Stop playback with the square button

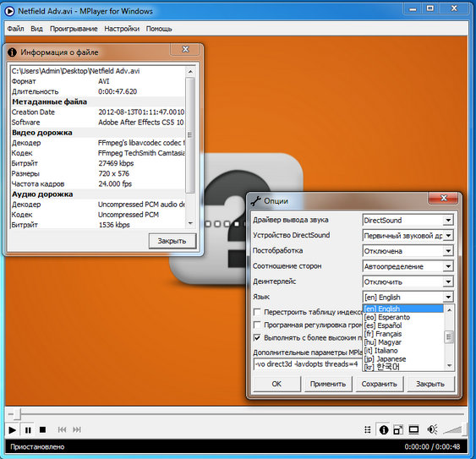click(43, 429)
